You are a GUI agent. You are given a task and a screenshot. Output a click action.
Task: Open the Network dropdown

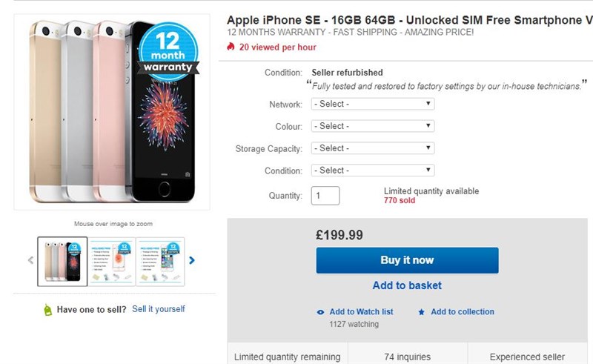[372, 105]
